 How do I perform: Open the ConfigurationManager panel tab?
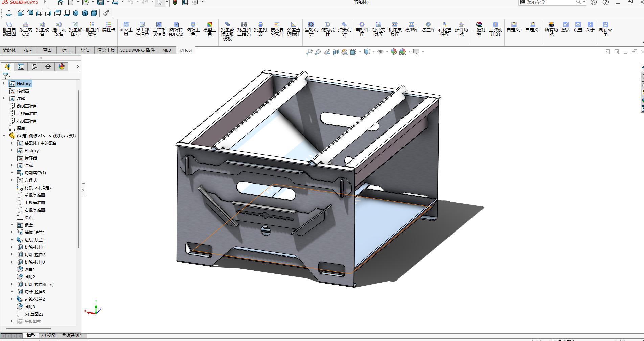(x=34, y=67)
